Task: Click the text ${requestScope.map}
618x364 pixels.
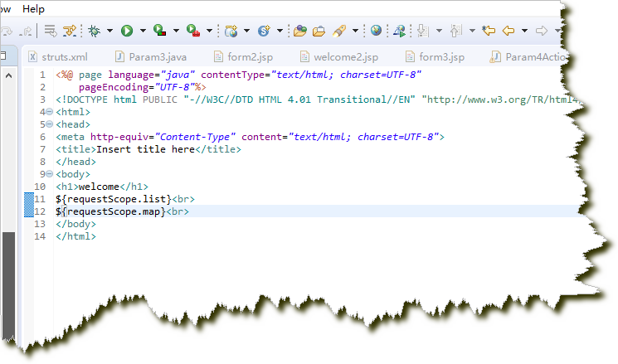Action: [x=111, y=211]
